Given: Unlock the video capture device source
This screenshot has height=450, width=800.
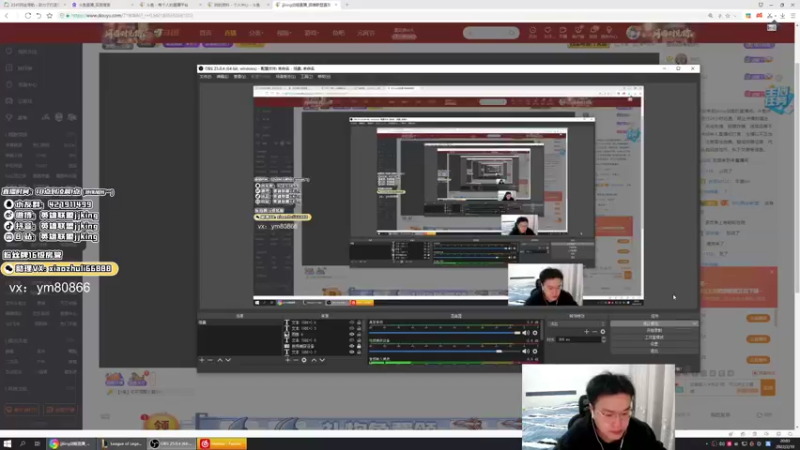Looking at the screenshot, I should [359, 346].
